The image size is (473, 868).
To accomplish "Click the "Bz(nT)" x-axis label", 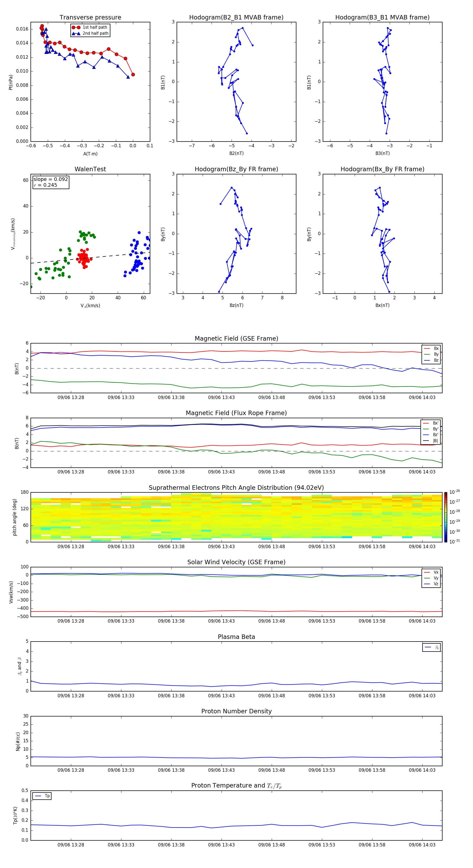I will pos(236,305).
